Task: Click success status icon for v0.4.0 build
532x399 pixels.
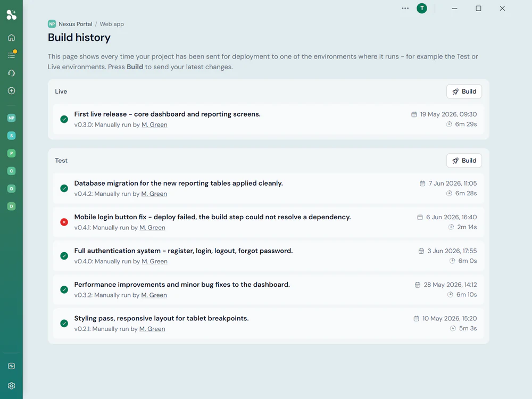Action: (64, 256)
